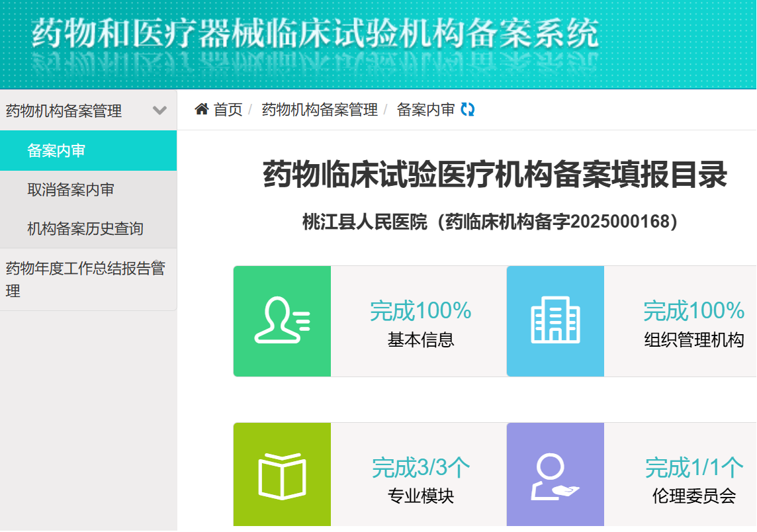Click the 专业模块 label text
757x532 pixels.
pyautogui.click(x=421, y=496)
